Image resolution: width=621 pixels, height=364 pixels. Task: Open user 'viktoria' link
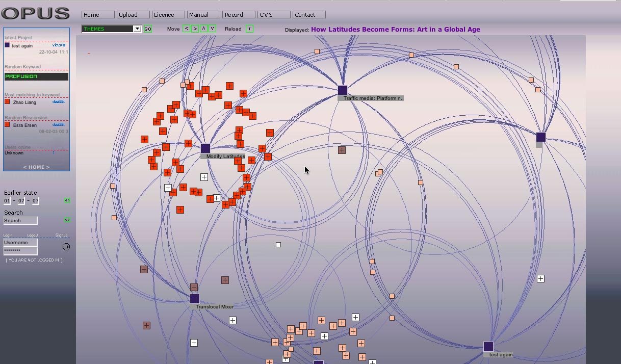[x=59, y=45]
